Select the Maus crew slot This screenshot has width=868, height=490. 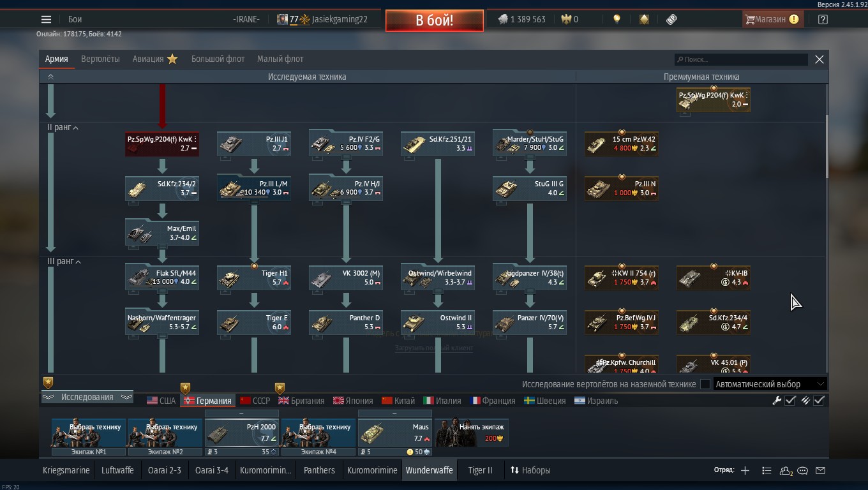395,433
